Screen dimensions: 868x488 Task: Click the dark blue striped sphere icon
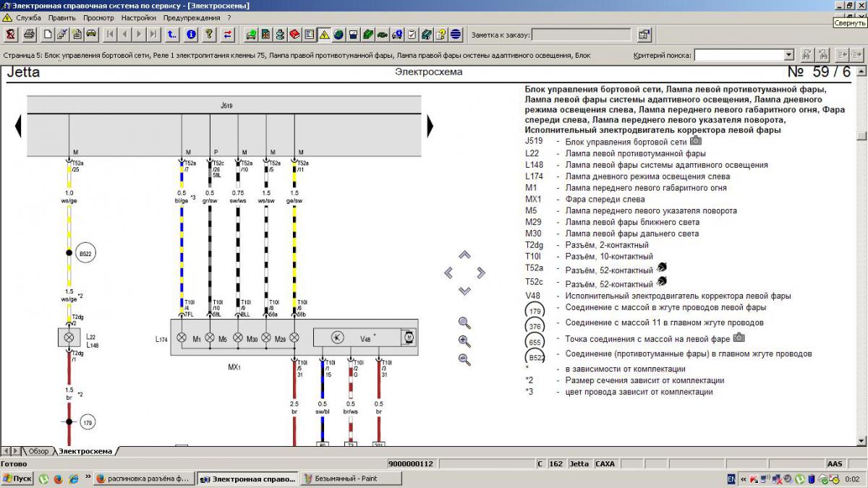tap(456, 34)
